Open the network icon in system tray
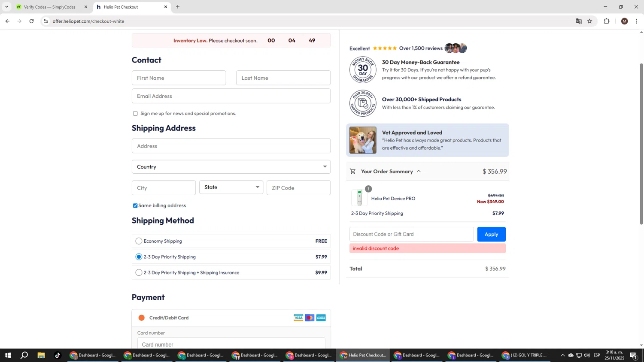The height and width of the screenshot is (362, 644). pyautogui.click(x=579, y=356)
